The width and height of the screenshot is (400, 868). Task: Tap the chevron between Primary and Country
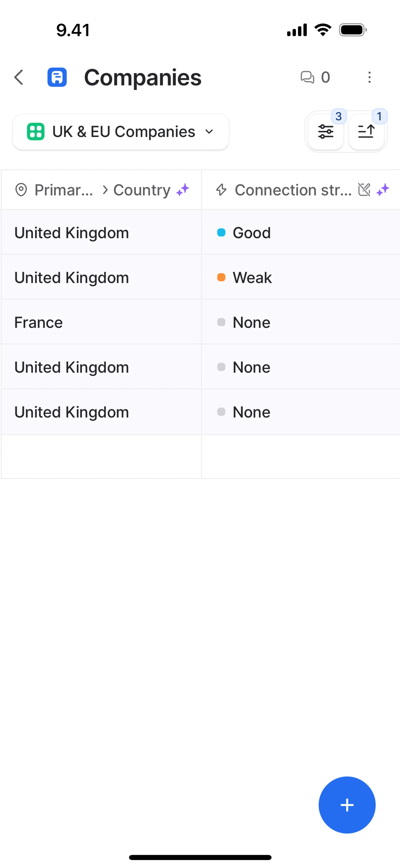[105, 190]
